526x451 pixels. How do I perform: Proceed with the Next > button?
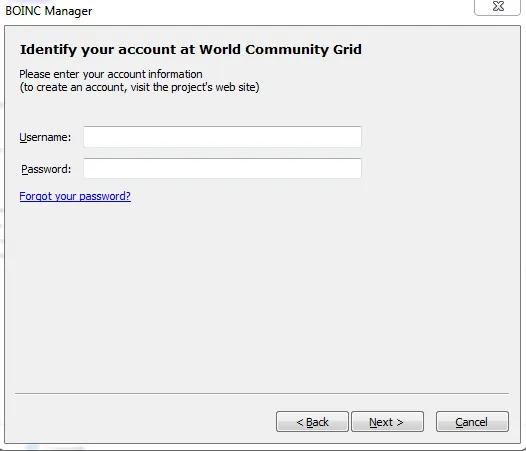pos(387,421)
